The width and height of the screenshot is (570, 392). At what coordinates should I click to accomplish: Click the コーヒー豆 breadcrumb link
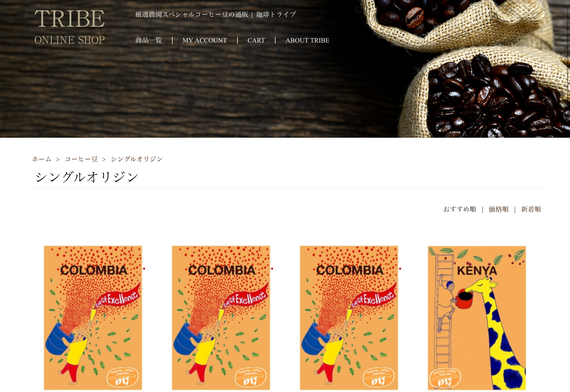[81, 159]
